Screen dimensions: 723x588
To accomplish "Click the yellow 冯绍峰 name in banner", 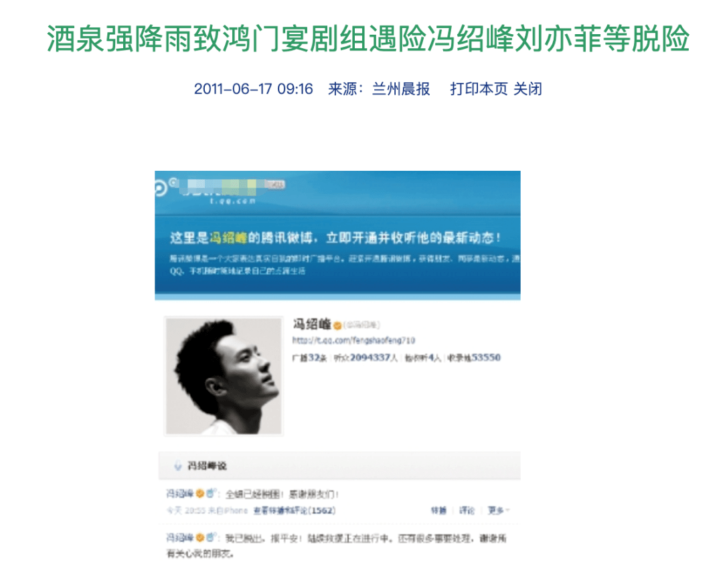I will click(x=229, y=238).
